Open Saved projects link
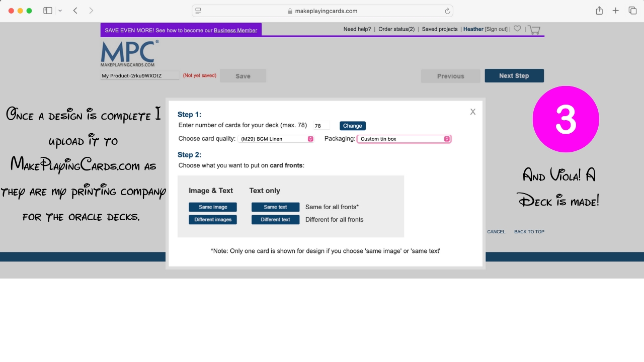644x362 pixels. tap(440, 29)
